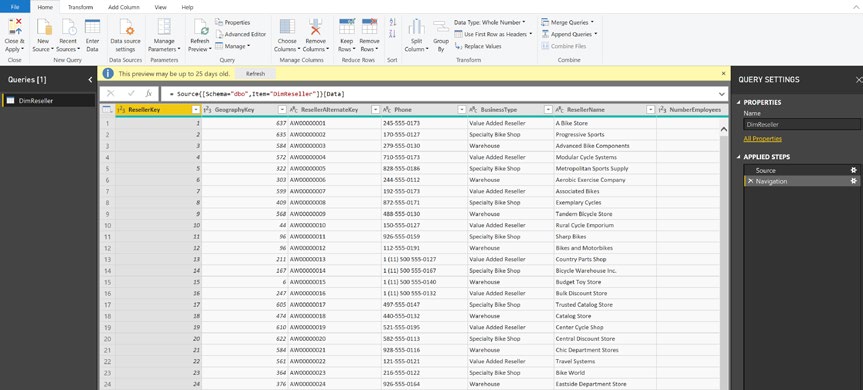Click the Enter Data icon
The width and height of the screenshot is (863, 390).
pos(92,27)
